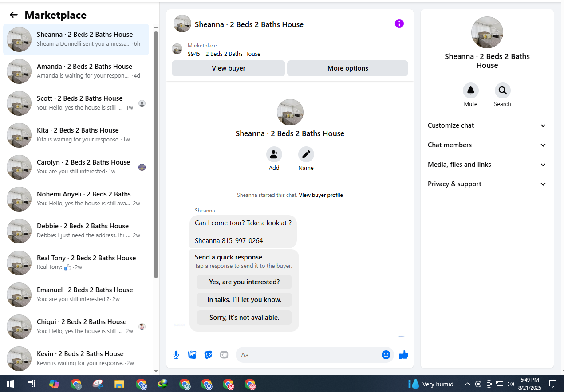Screen dimensions: 564x392
Task: Search in conversation magnifier icon
Action: tap(503, 90)
